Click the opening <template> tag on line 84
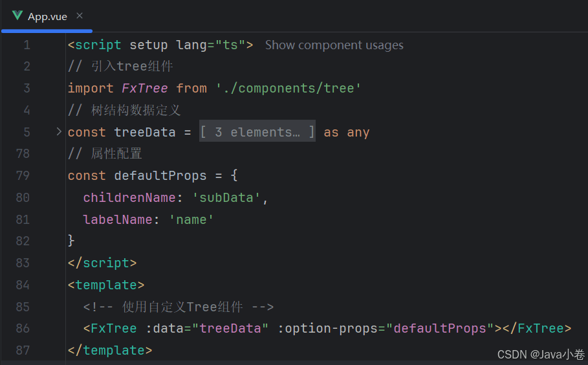This screenshot has width=588, height=365. click(106, 285)
